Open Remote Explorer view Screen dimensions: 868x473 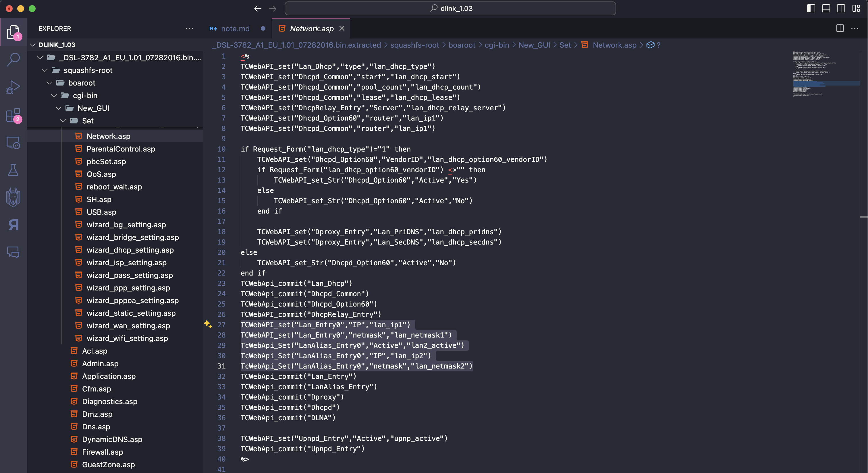coord(13,143)
